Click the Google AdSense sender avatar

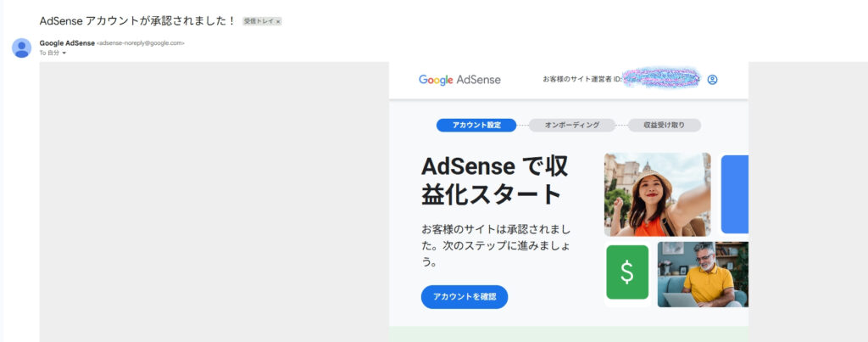[x=21, y=48]
